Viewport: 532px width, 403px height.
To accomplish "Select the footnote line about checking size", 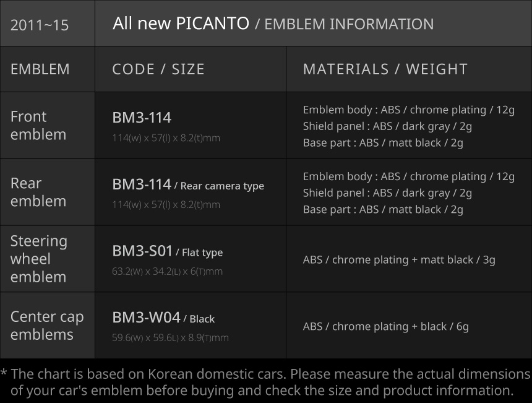I will 262,391.
